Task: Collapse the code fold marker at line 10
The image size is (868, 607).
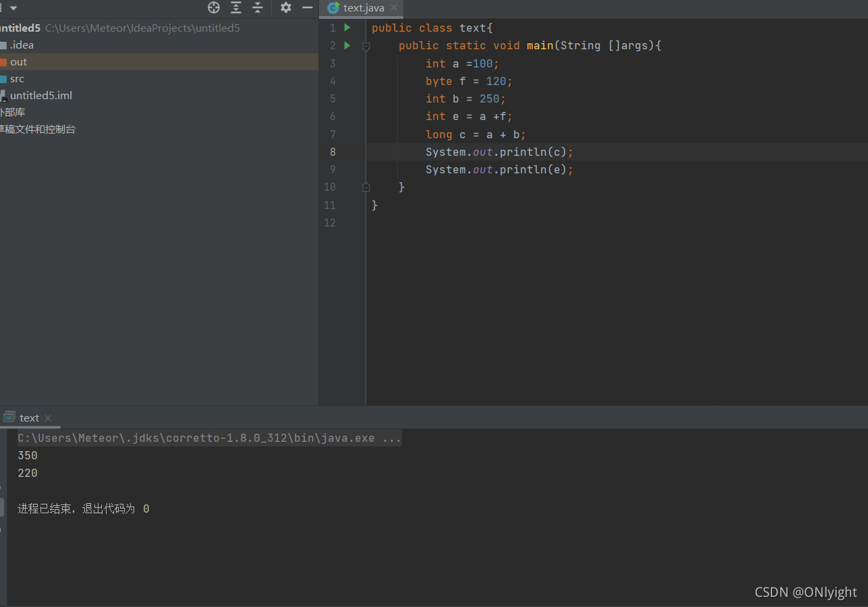Action: point(366,187)
